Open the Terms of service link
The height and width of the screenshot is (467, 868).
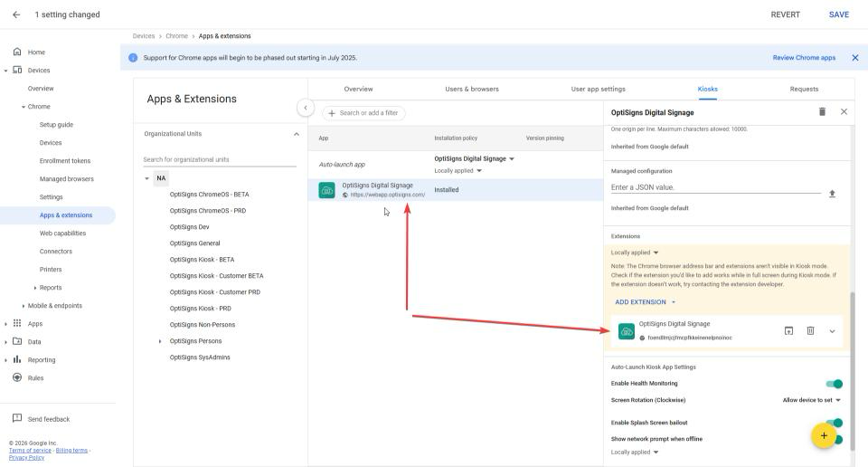pyautogui.click(x=30, y=451)
